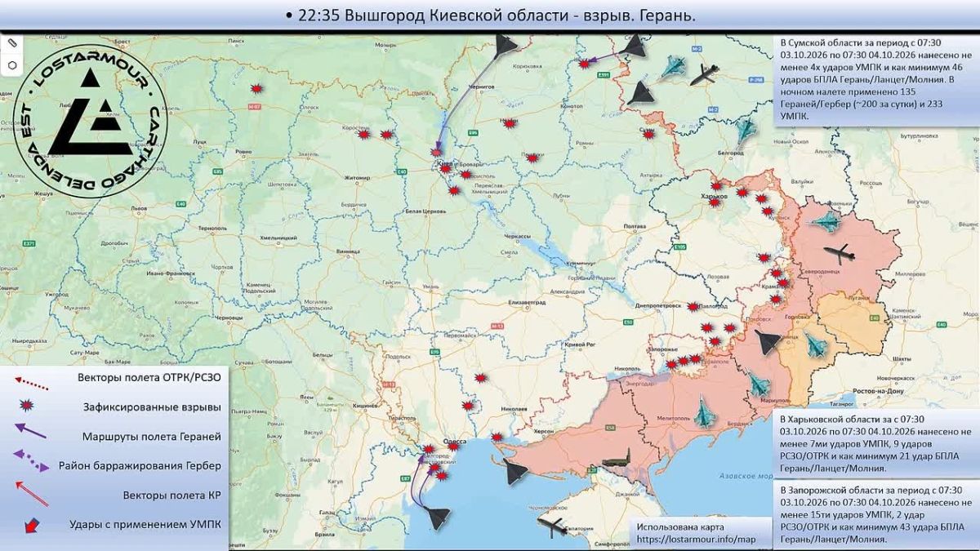The height and width of the screenshot is (551, 980).
Task: Click the fighter jet icon near Belgorod
Action: pyautogui.click(x=745, y=130)
